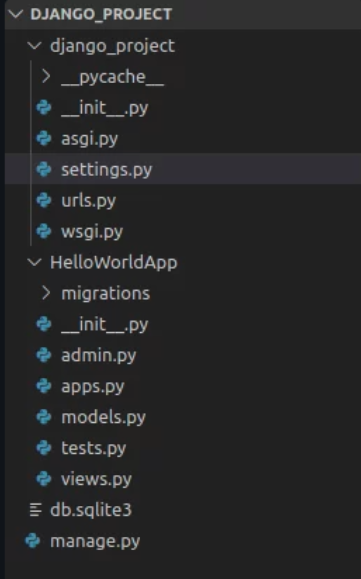Collapse the DJANGO_PROJECT root folder chevron
The height and width of the screenshot is (579, 361).
click(15, 14)
